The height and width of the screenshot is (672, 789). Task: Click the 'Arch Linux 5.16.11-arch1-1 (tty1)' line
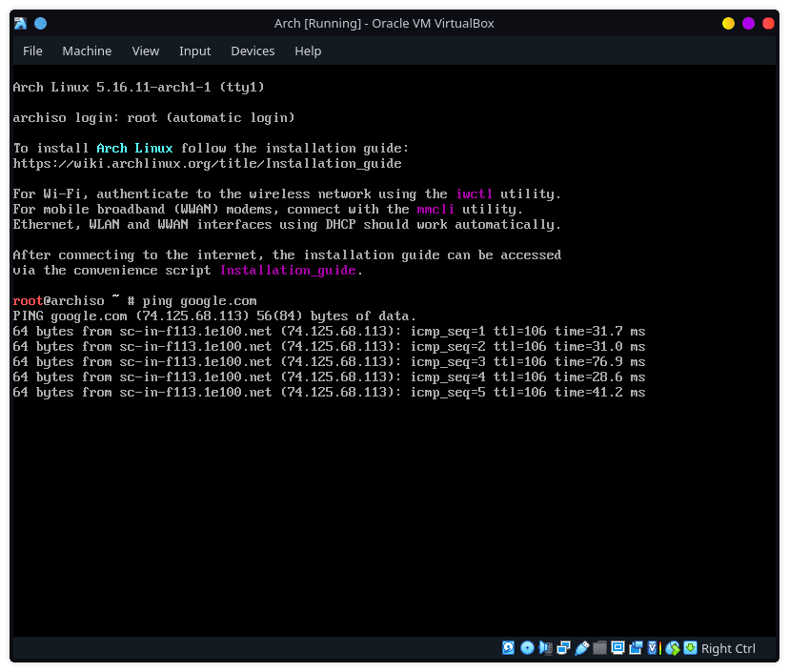click(138, 87)
